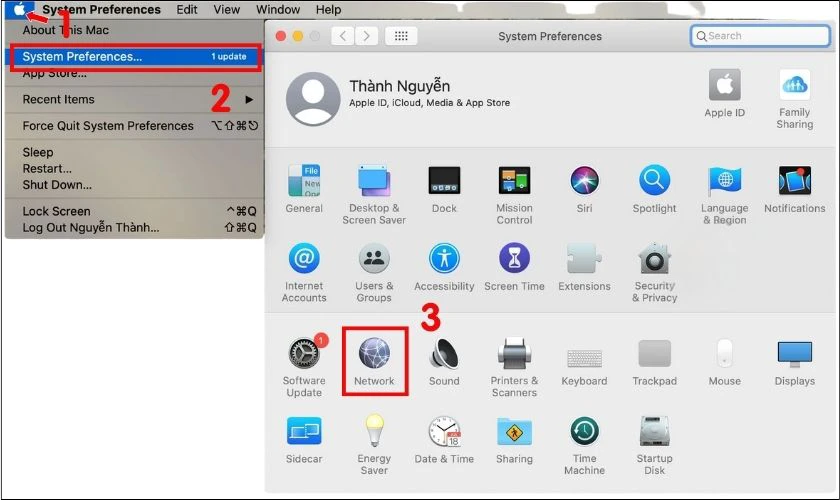Viewport: 840px width, 500px height.
Task: Choose Lock Screen from the menu
Action: click(x=134, y=211)
